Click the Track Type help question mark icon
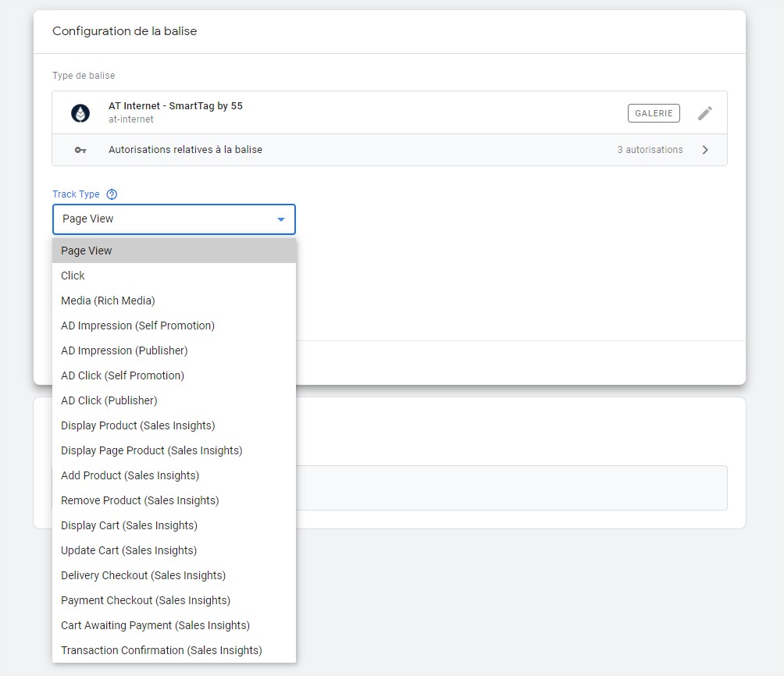 pos(112,194)
